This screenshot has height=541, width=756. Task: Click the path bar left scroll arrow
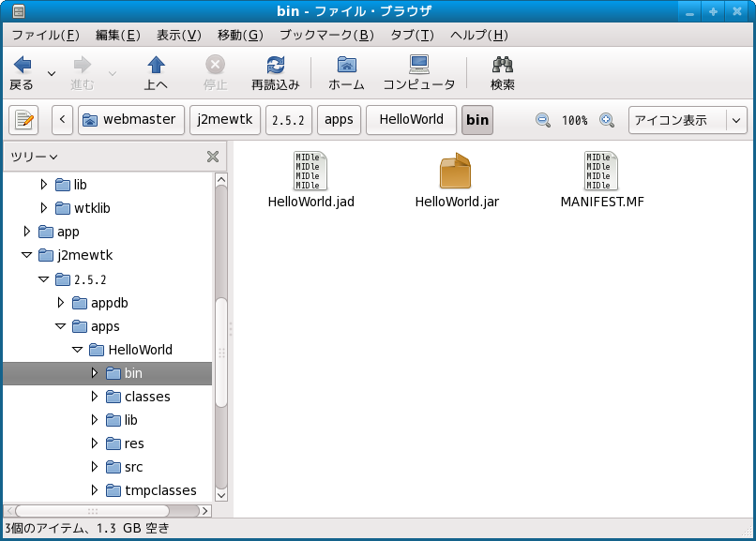coord(62,119)
